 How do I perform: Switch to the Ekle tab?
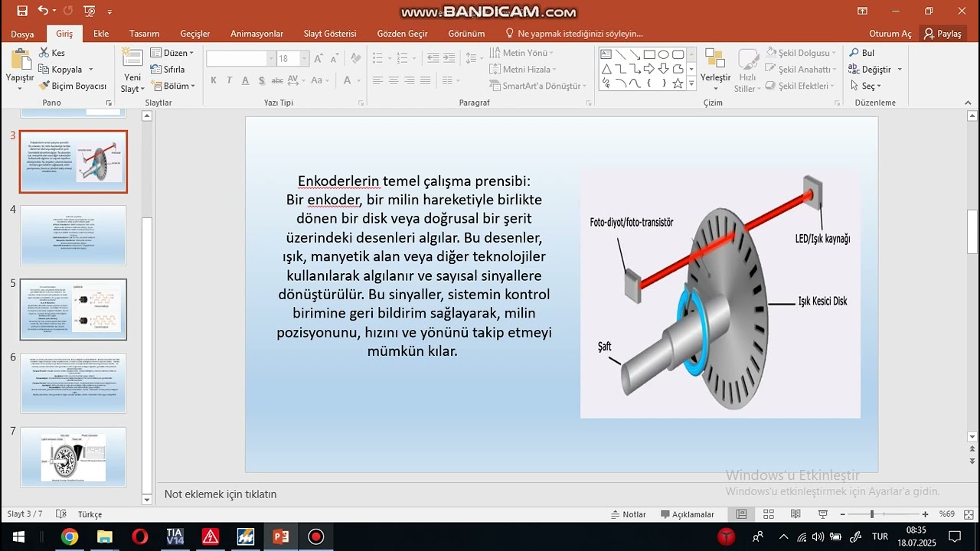[x=101, y=34]
